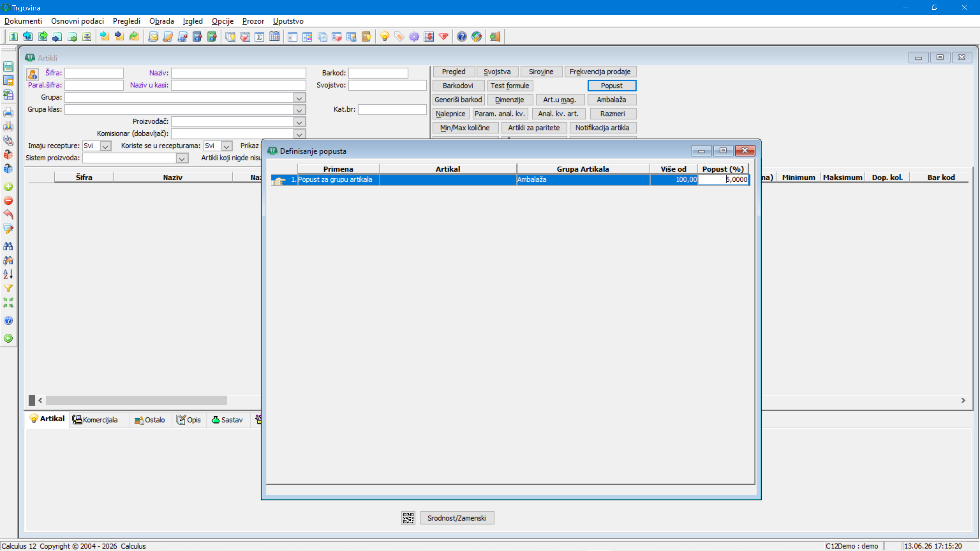Click the red undo arrow sidebar icon

(x=8, y=214)
